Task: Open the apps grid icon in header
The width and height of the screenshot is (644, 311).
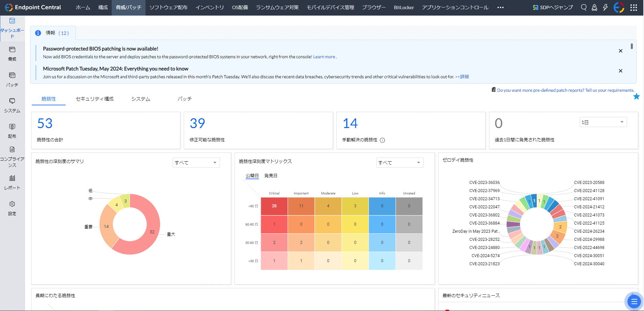Action: click(634, 7)
